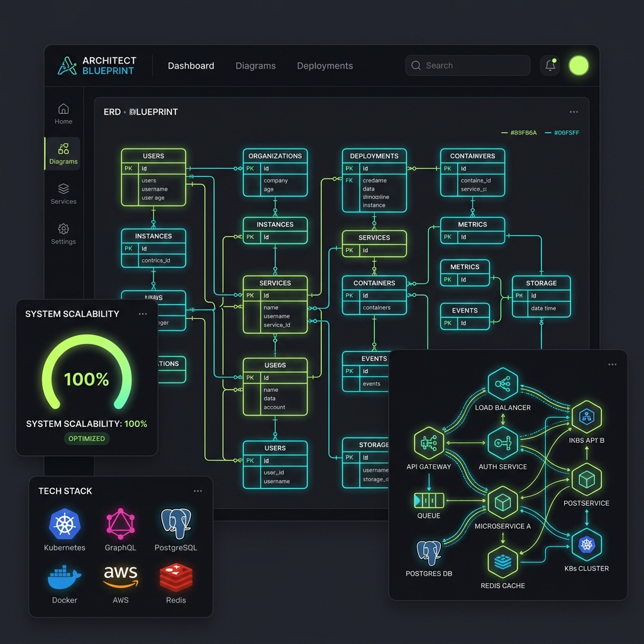Select the Microservice A node
Viewport: 644px width, 644px height.
tap(502, 502)
